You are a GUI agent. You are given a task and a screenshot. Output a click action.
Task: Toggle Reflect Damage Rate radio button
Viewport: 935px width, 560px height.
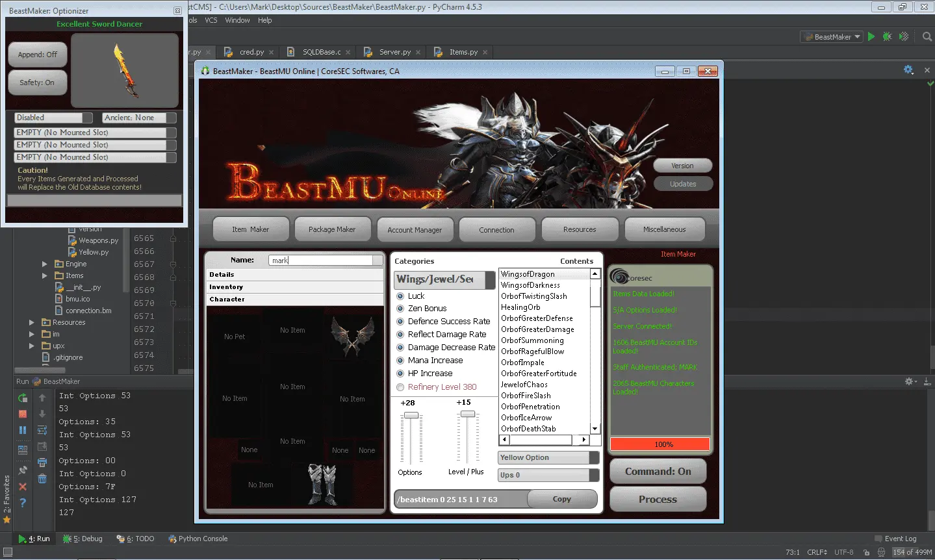coord(400,335)
